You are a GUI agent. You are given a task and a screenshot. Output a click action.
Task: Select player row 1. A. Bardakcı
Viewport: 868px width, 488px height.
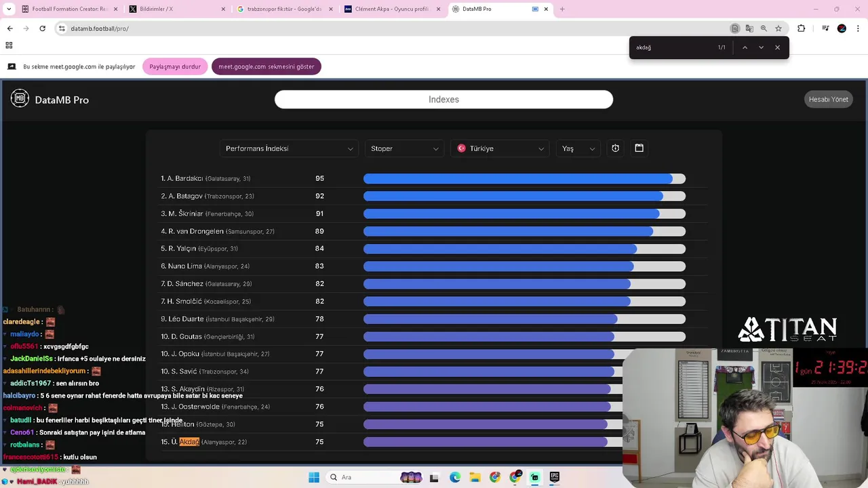[x=434, y=178]
